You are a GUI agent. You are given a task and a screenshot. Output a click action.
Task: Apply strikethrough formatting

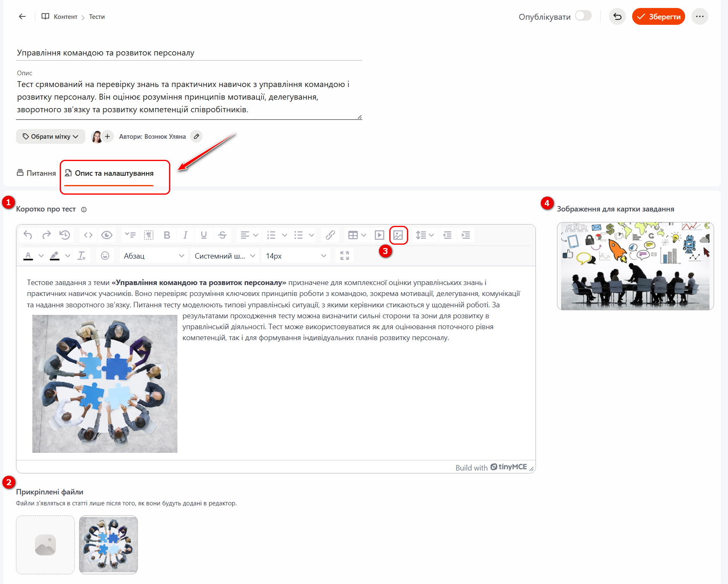coord(222,235)
